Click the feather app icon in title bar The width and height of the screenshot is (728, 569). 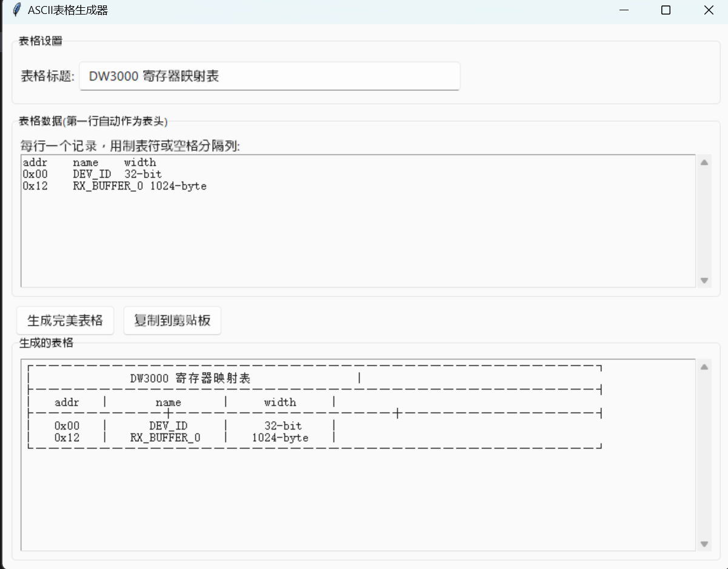coord(16,10)
